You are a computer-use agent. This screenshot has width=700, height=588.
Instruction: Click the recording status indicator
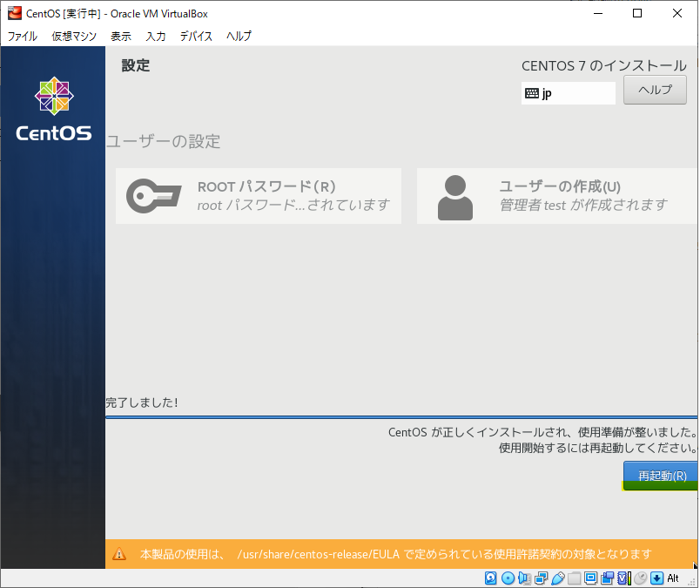click(607, 578)
